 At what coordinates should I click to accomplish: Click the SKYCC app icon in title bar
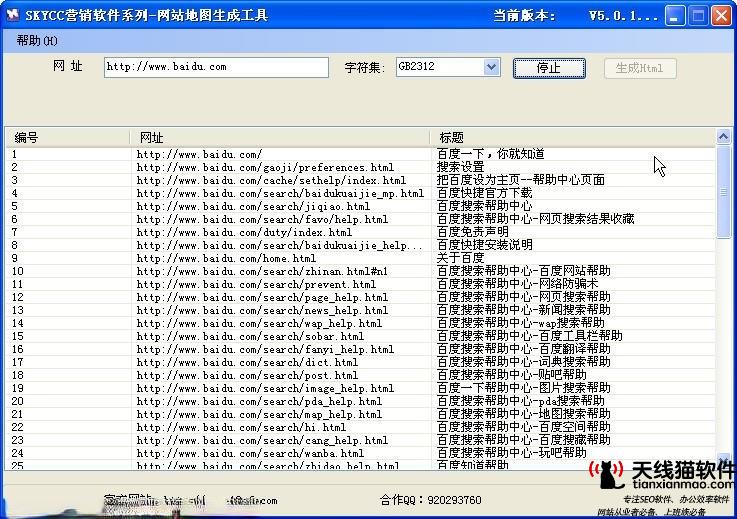(12, 15)
